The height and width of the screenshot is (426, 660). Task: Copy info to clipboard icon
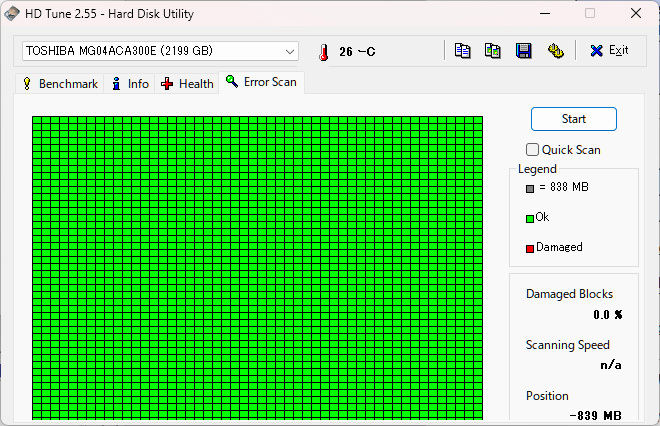coord(463,51)
